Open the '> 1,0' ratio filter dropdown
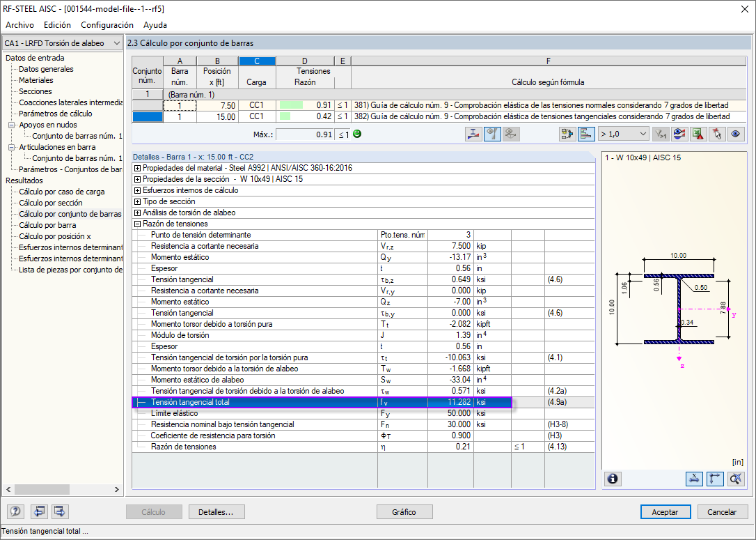This screenshot has height=540, width=756. 624,134
